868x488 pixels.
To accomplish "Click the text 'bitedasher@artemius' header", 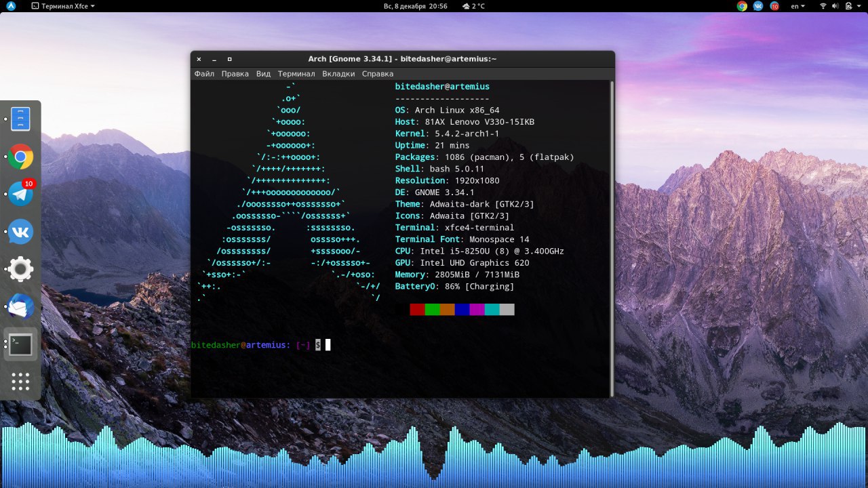I will pos(442,87).
